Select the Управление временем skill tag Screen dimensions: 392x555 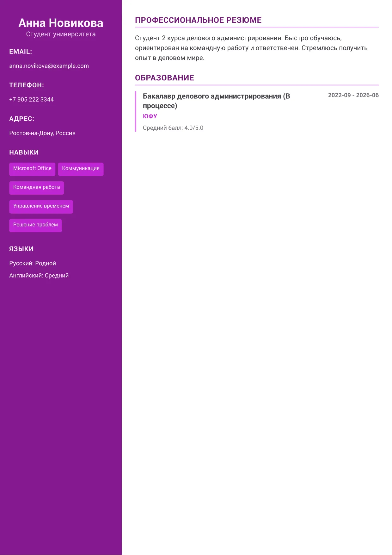coord(41,206)
